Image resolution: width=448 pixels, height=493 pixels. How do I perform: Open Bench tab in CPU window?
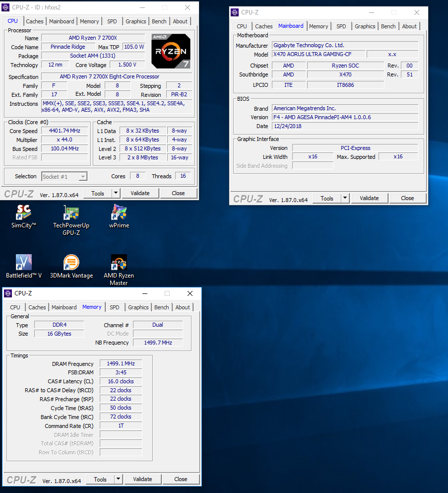point(159,21)
